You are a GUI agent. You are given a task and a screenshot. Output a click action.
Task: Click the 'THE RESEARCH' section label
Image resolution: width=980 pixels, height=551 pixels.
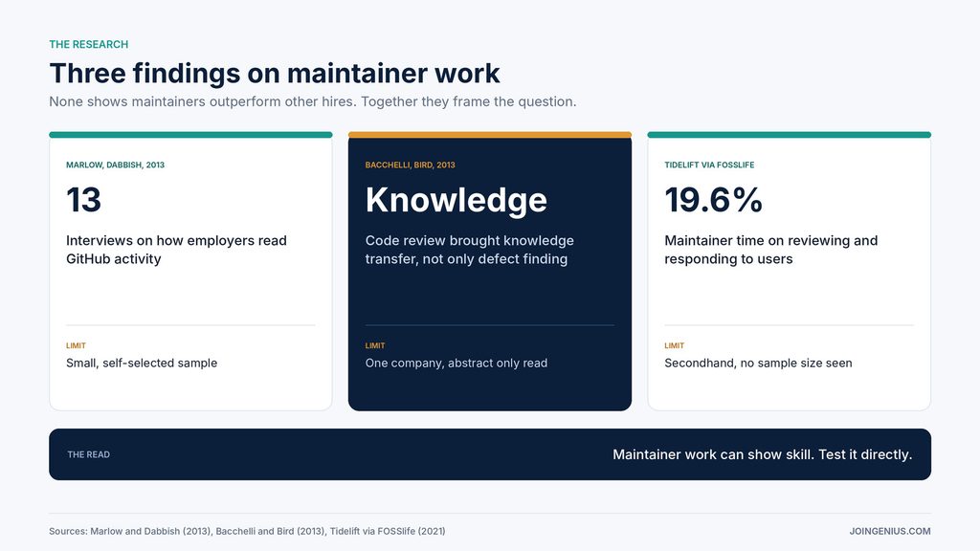click(x=89, y=44)
